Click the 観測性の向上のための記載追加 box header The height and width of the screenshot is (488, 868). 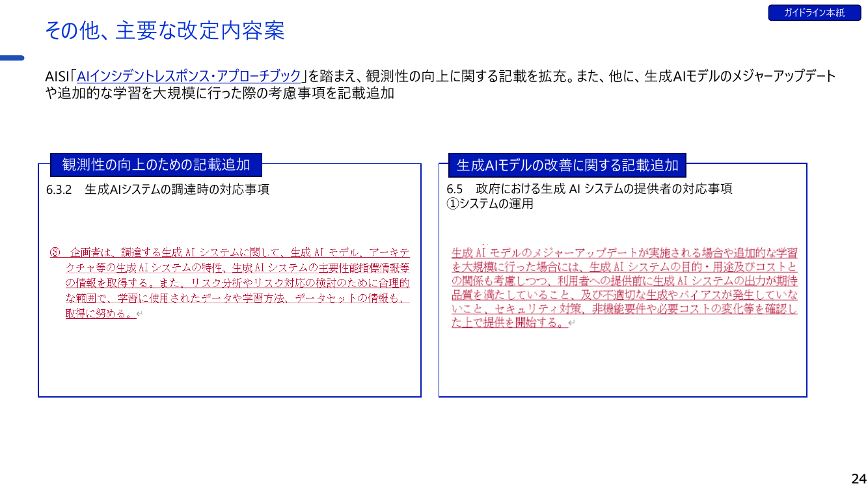156,165
